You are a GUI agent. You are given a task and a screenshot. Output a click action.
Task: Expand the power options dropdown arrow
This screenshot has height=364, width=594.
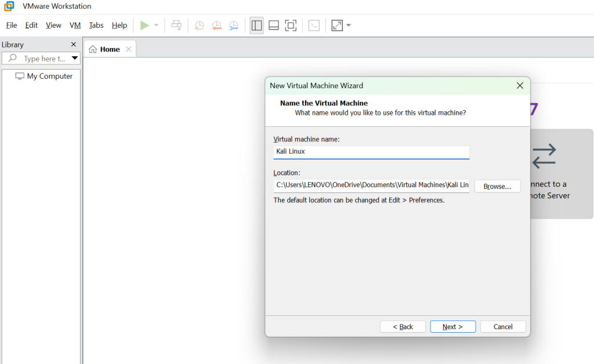pos(156,26)
